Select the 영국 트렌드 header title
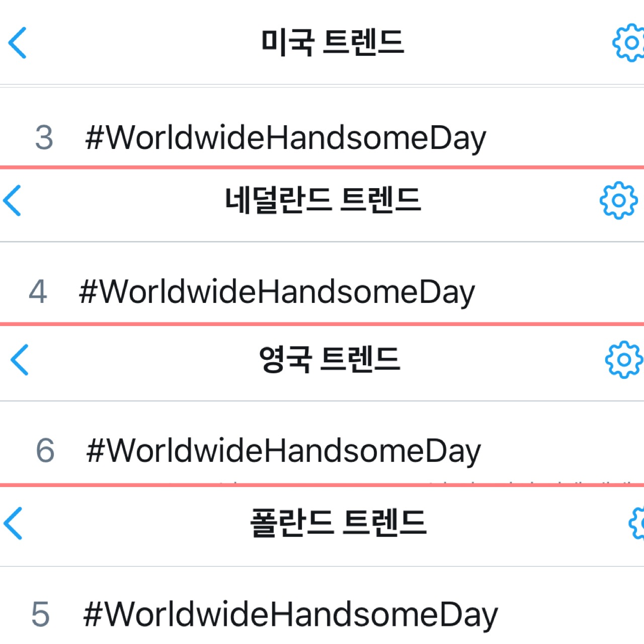 point(330,359)
